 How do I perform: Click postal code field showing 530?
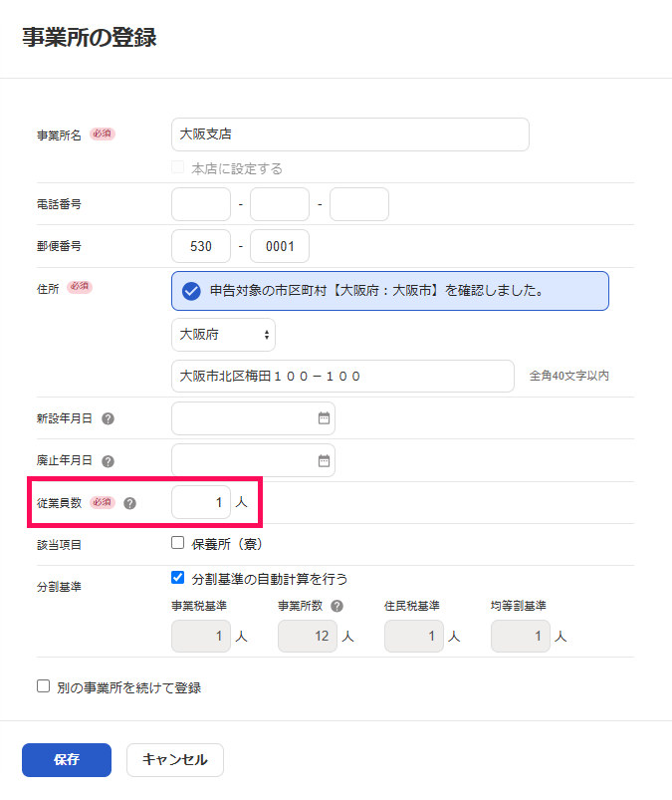tap(201, 246)
